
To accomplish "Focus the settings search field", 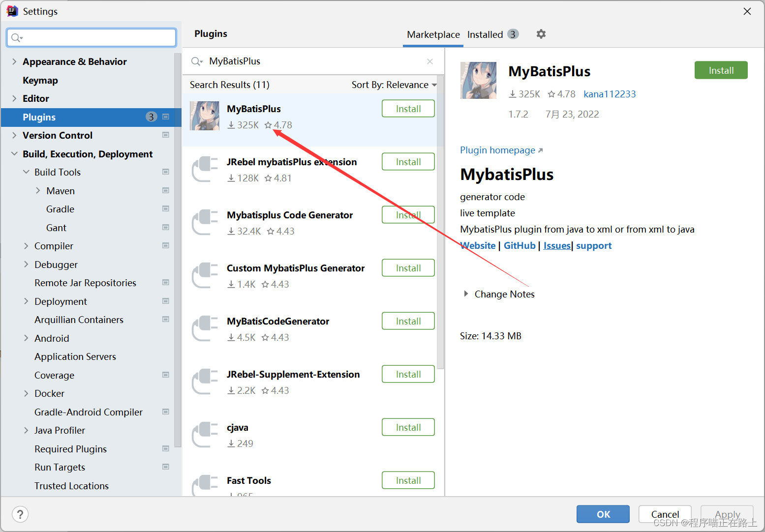I will [x=92, y=37].
